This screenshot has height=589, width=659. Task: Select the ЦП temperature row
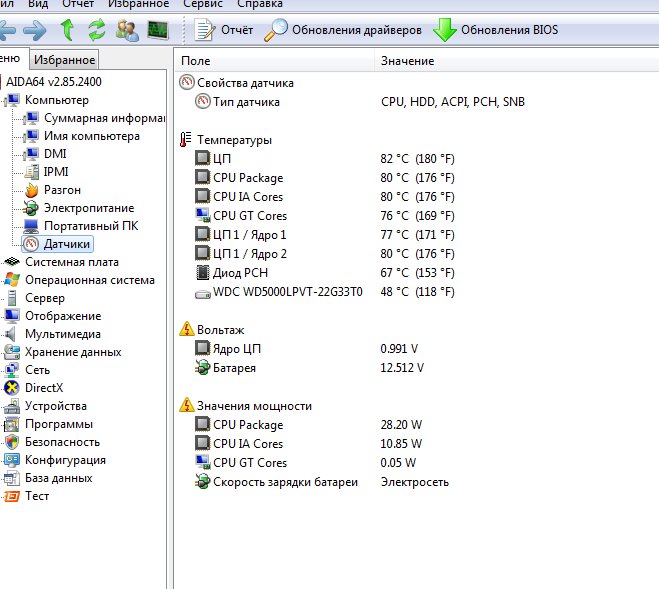coord(325,158)
